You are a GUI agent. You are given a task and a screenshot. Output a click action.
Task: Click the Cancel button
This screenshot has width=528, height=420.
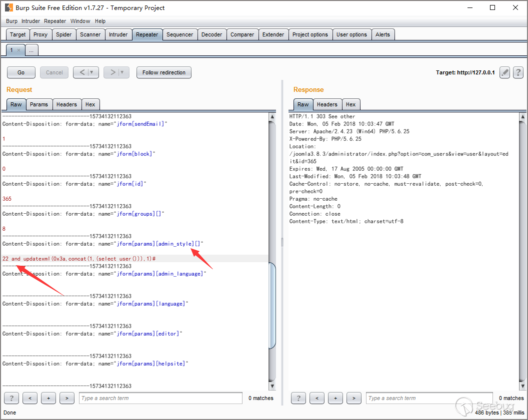click(x=54, y=72)
